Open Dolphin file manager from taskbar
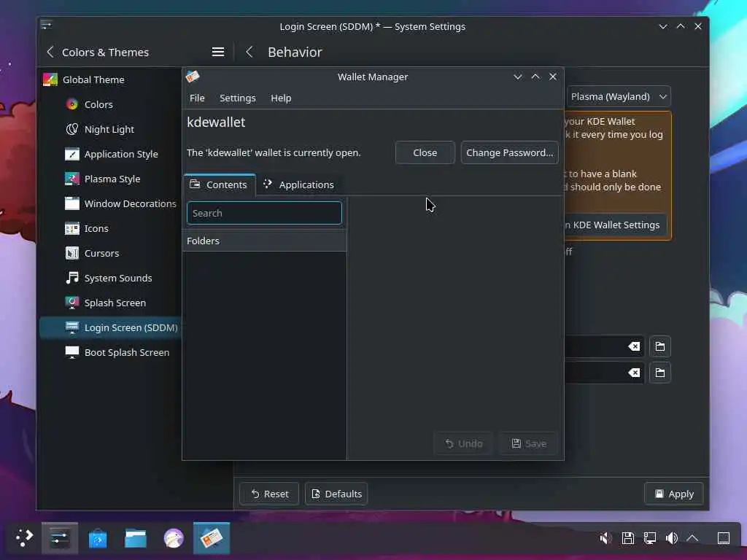 [x=135, y=538]
